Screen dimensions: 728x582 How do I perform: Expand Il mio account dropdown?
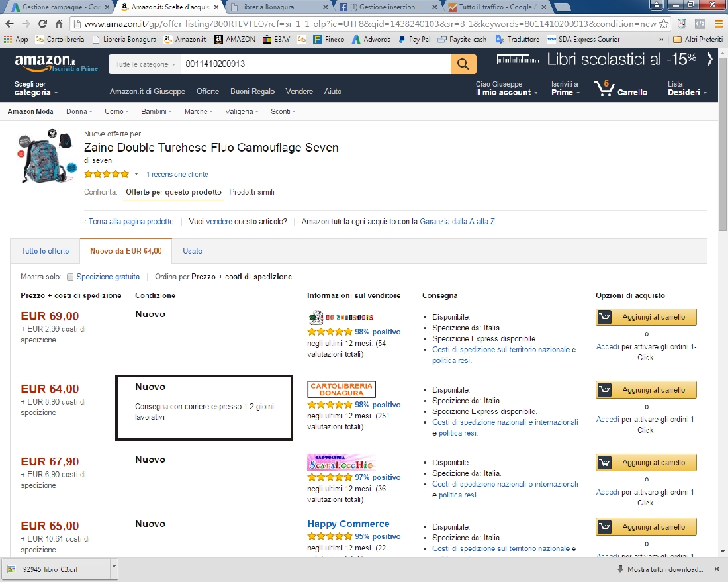[506, 88]
